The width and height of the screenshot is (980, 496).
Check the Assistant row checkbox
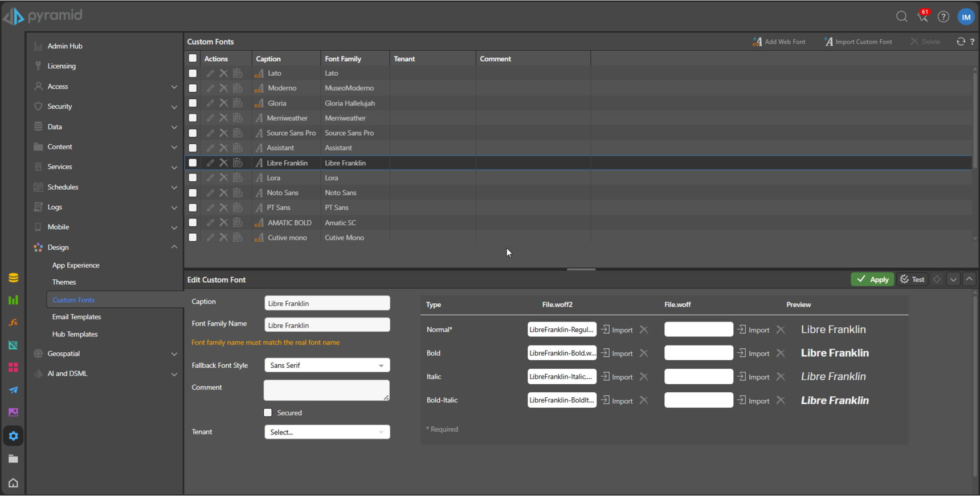[193, 148]
